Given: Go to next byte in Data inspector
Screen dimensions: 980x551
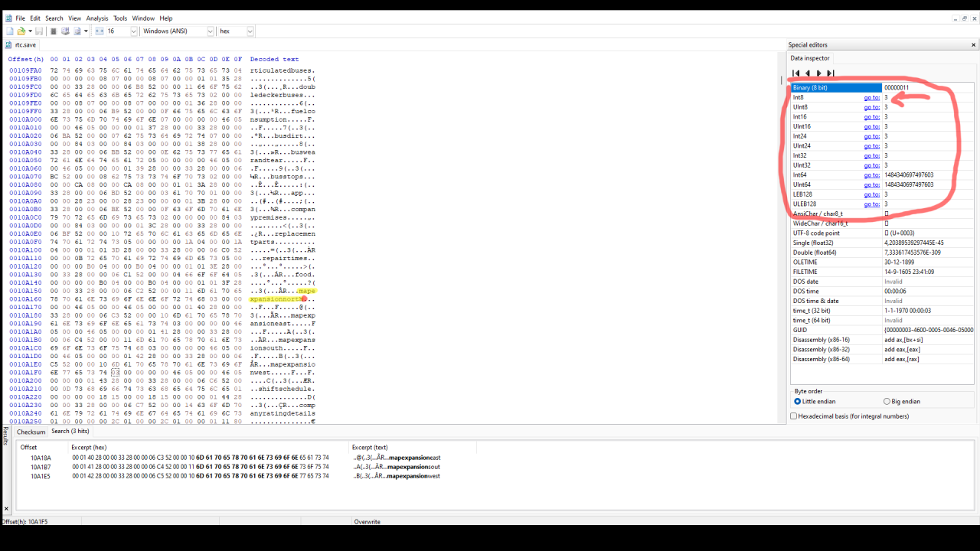Looking at the screenshot, I should click(x=819, y=73).
